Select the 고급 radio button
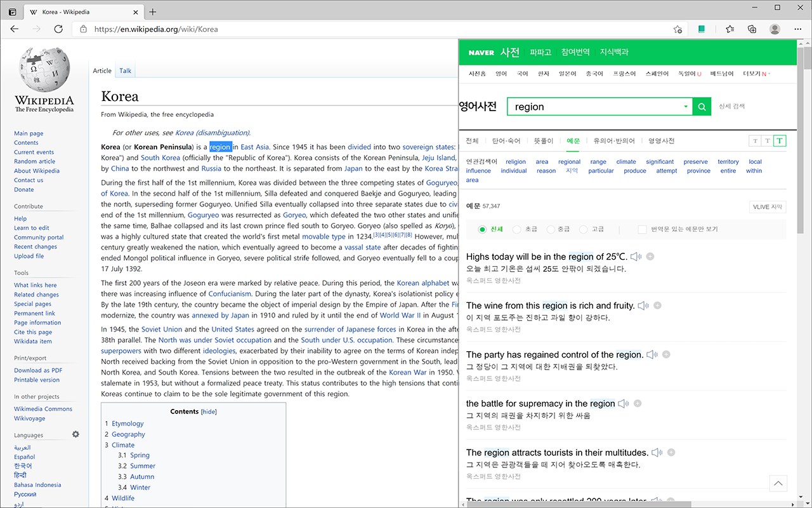The image size is (812, 508). [584, 229]
